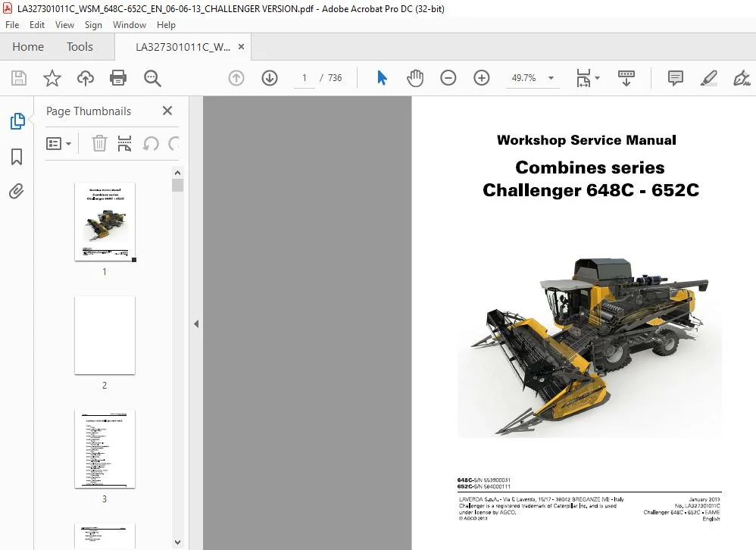This screenshot has height=550, width=756.
Task: Click the fit page scrolling icon
Action: [583, 78]
